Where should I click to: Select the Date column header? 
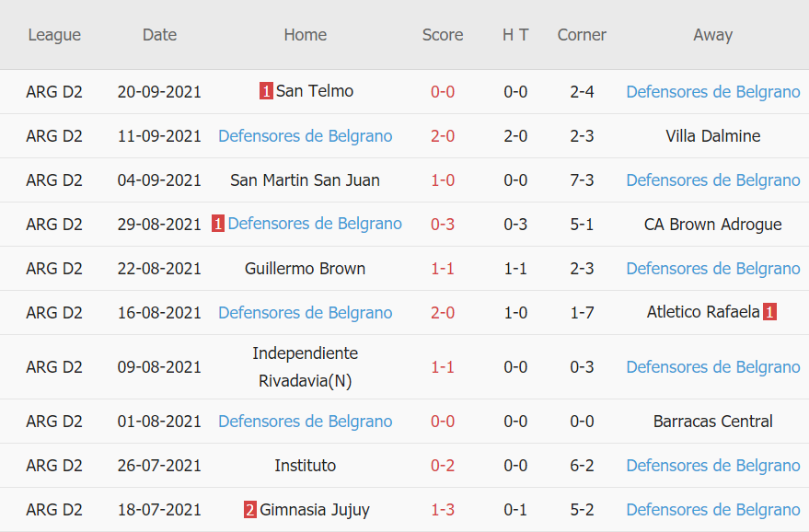click(x=159, y=35)
